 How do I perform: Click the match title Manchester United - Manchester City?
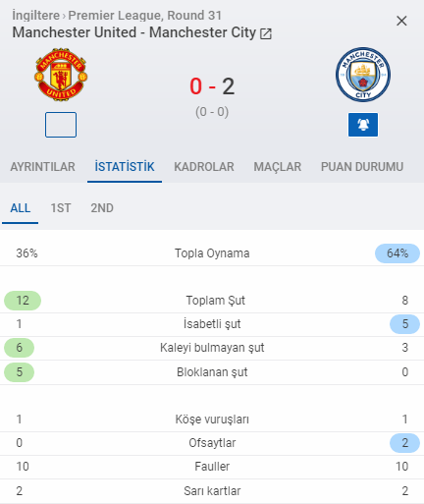click(134, 32)
